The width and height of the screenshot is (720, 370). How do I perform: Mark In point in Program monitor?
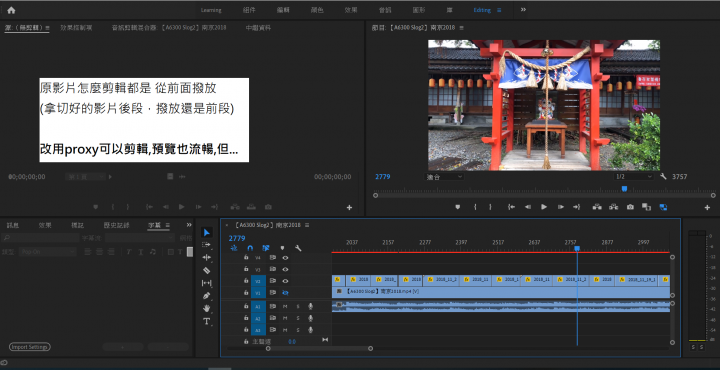[475, 207]
